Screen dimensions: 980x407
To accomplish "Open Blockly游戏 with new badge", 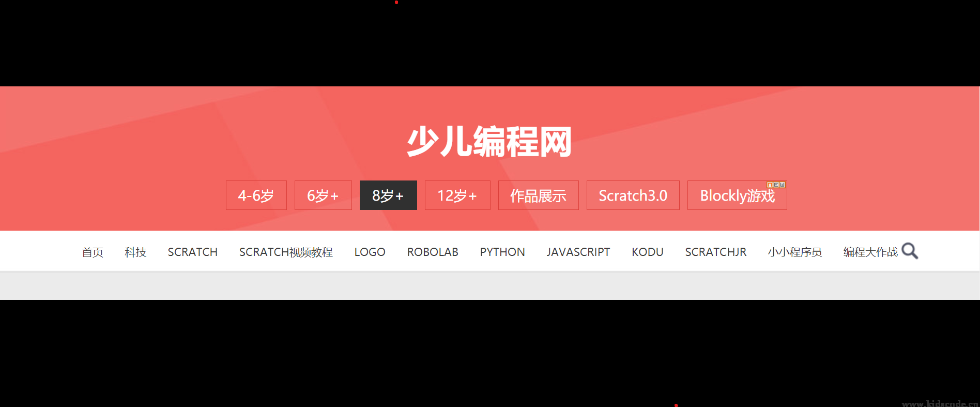I will tap(737, 195).
